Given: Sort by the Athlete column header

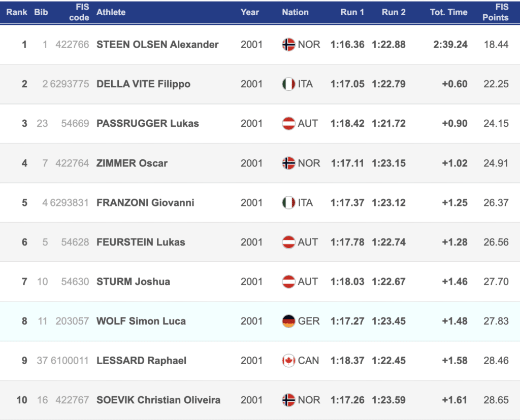Looking at the screenshot, I should click(111, 12).
